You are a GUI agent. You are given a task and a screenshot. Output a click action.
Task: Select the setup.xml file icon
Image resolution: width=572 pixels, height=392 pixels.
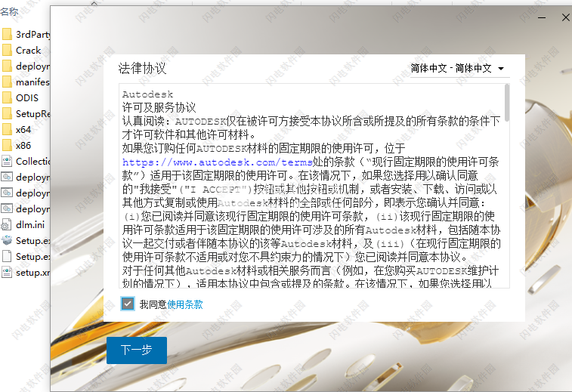[7, 272]
